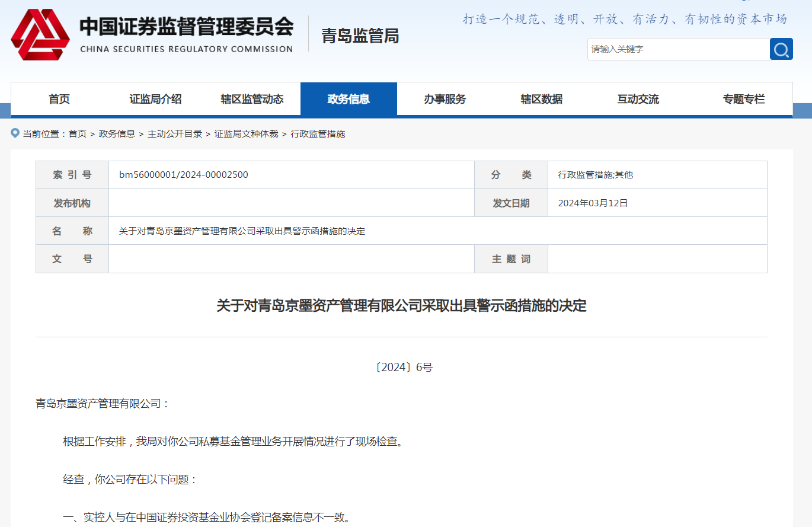Click the 中国证券监督管理委员会 header text
Screen dimensions: 812x527
[x=187, y=27]
